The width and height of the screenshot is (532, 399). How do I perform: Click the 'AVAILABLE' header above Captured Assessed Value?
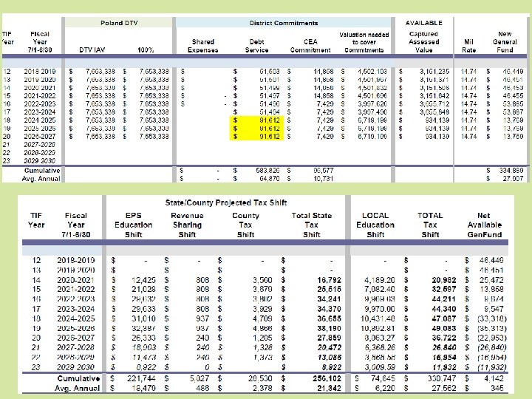click(424, 23)
